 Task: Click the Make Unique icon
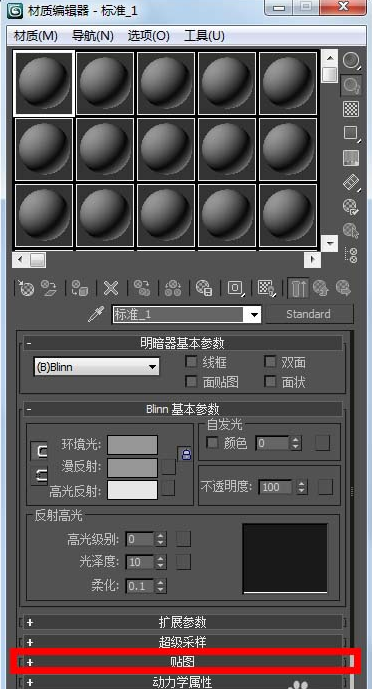coord(173,288)
